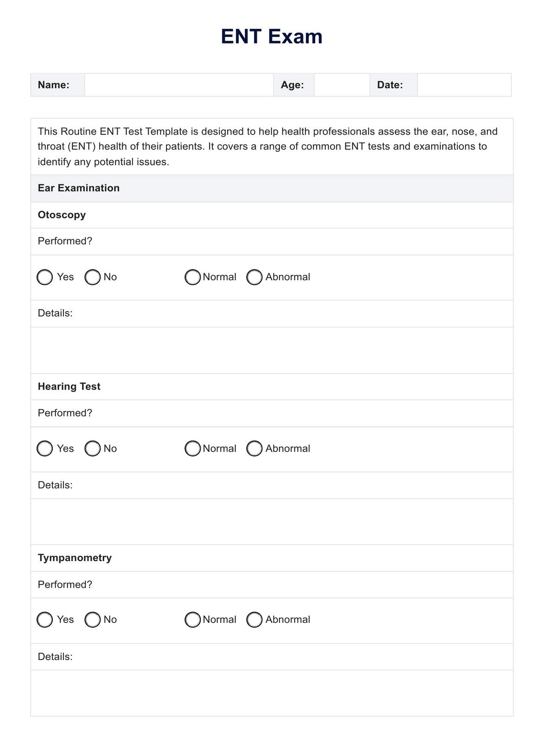545x756 pixels.
Task: Click the Hearing Test details text area
Action: pos(272,521)
